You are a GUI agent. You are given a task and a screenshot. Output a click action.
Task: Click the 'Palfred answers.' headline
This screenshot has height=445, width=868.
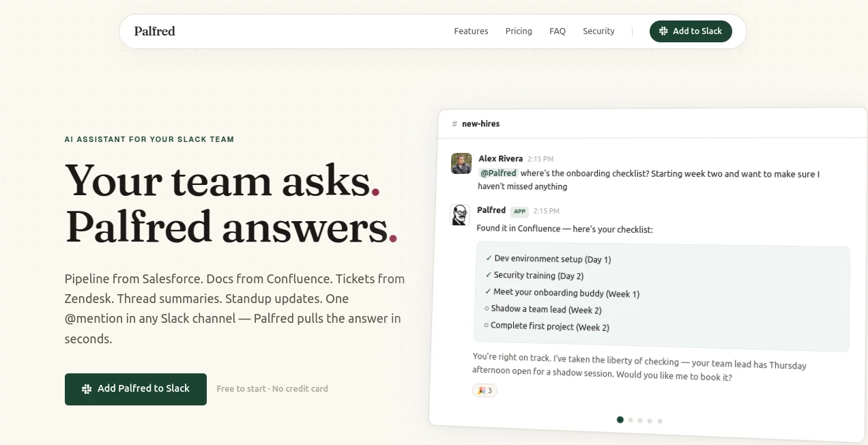[x=231, y=228]
